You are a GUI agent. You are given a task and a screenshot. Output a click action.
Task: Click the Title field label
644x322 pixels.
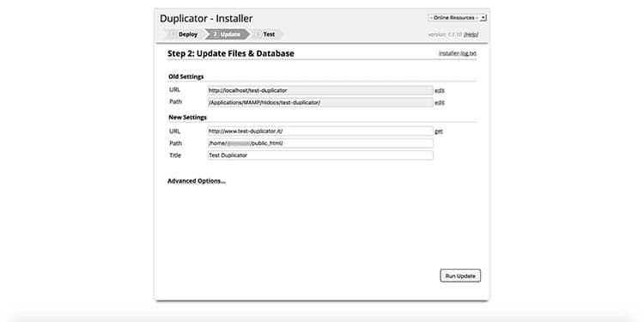[x=175, y=155]
